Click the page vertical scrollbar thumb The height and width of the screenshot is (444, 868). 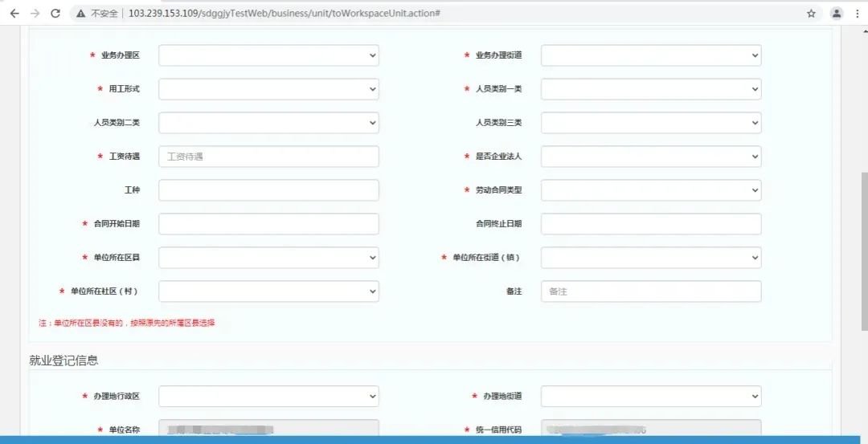864,251
